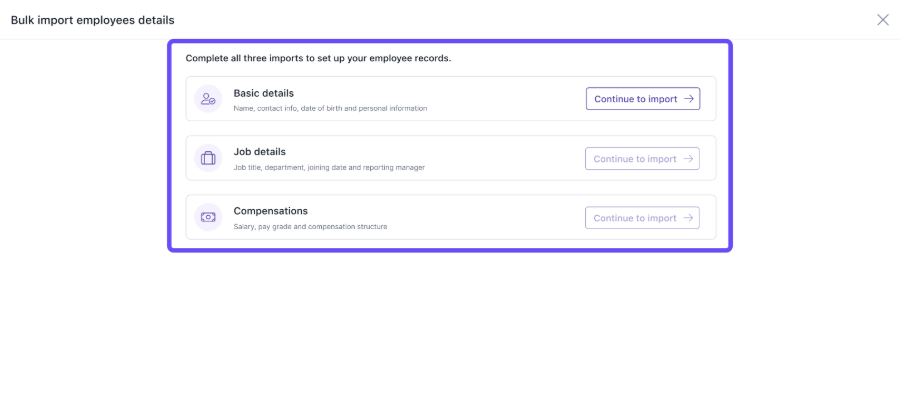The image size is (901, 406).
Task: Select the Job details heading
Action: point(260,152)
